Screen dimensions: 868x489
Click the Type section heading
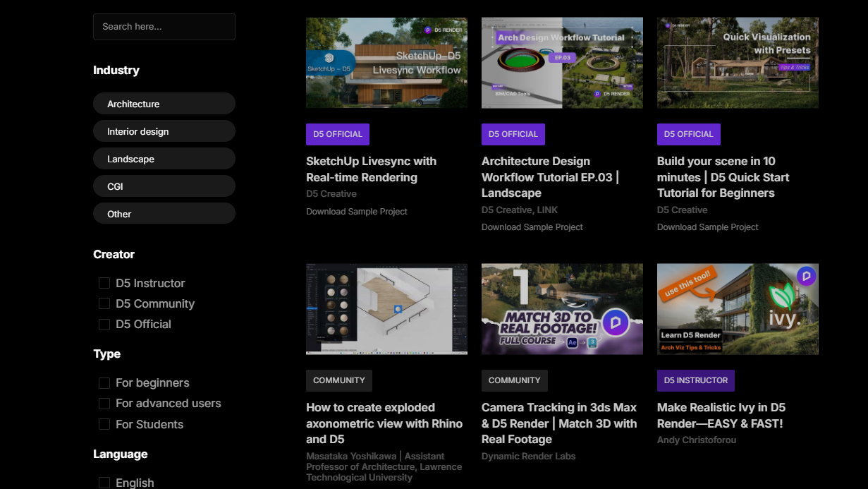click(x=107, y=354)
